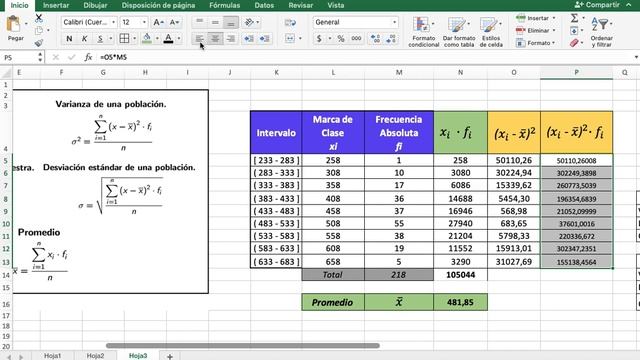Increase font size with the large A icon
This screenshot has width=640, height=360.
coord(158,22)
